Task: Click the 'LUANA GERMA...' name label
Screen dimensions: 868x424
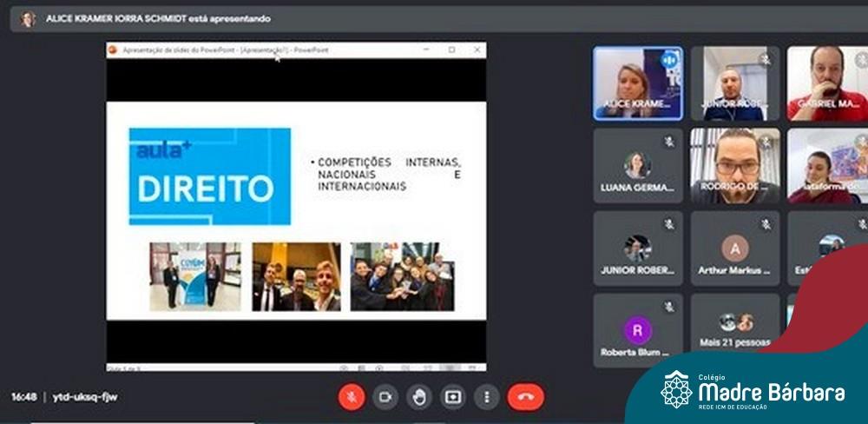Action: coord(637,188)
